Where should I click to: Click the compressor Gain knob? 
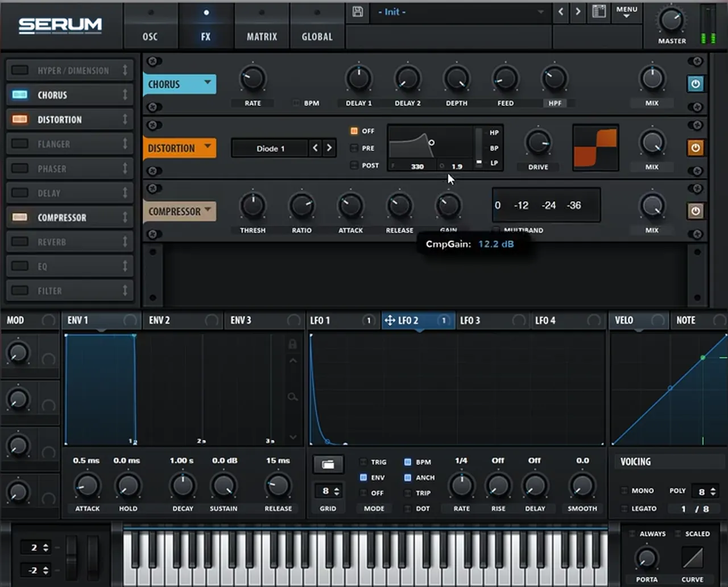point(448,206)
